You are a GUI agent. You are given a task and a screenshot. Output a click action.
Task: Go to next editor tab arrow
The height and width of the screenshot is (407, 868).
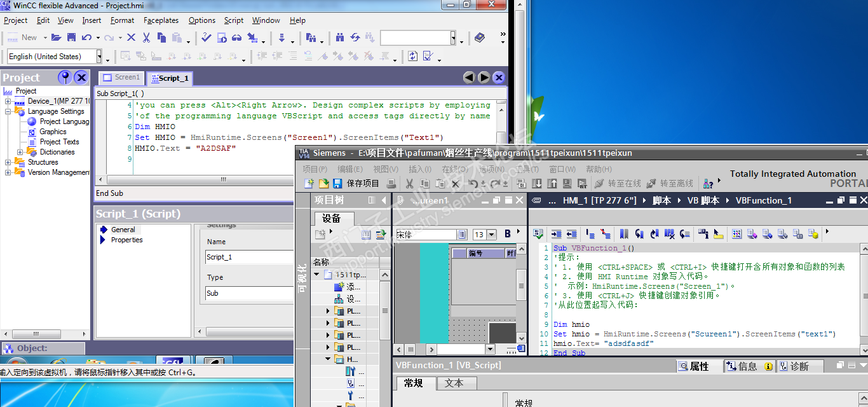(484, 78)
